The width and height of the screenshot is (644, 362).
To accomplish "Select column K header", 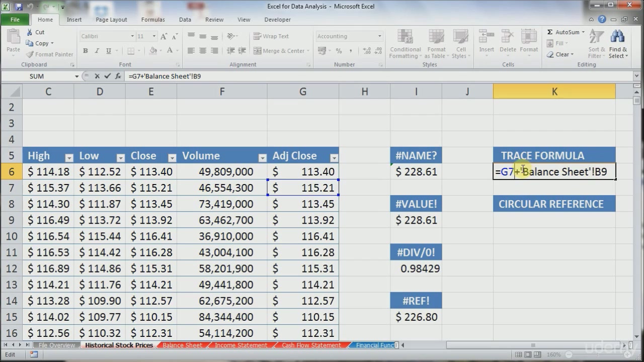I will coord(554,92).
